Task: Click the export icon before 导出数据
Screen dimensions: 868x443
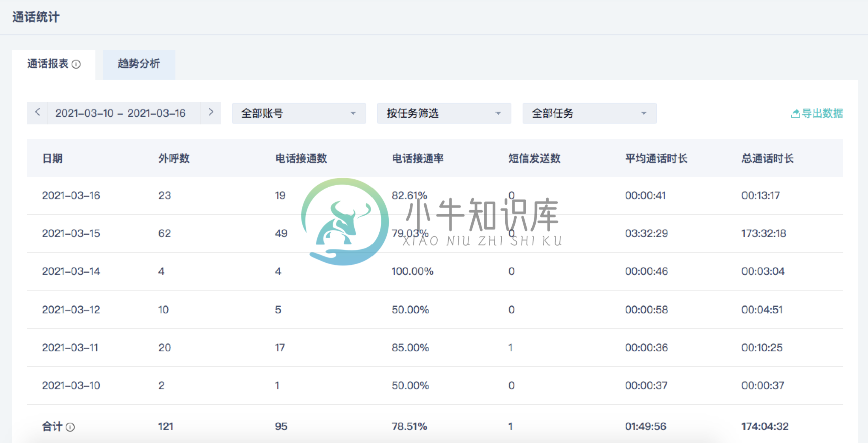Action: (x=795, y=114)
